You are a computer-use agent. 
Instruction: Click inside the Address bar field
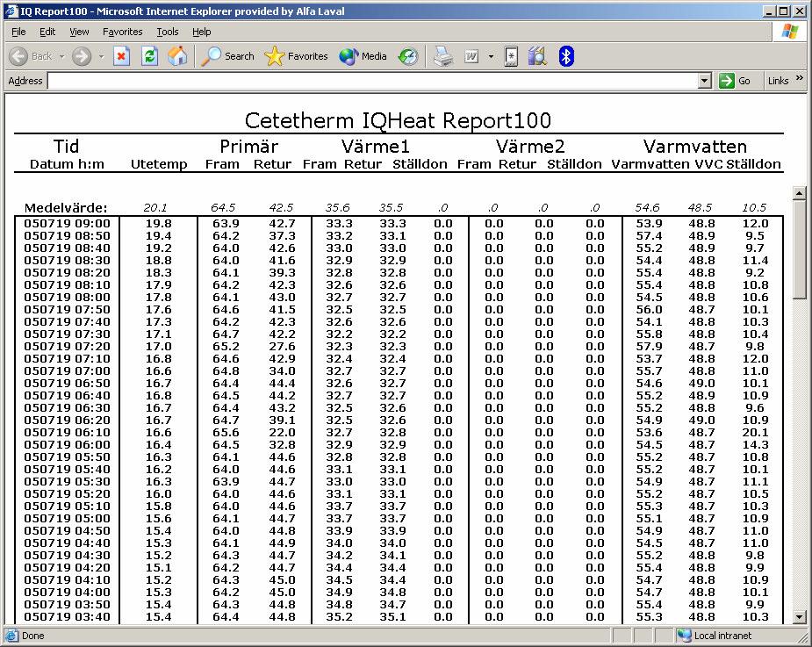point(373,81)
